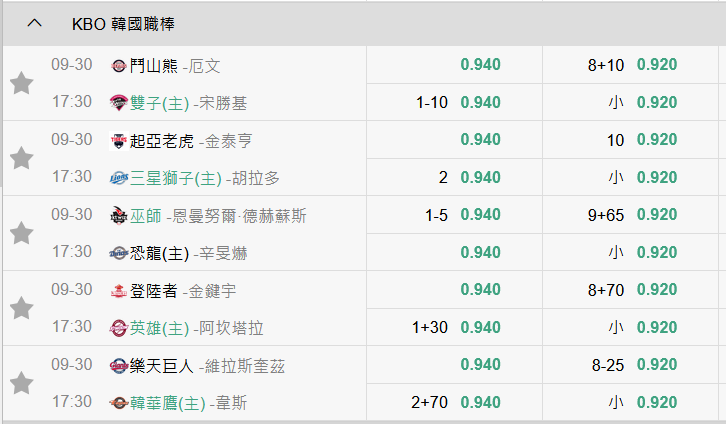Screen dimensions: 726x424
Task: Click the 韓華鷹 team logo icon
Action: (x=119, y=403)
